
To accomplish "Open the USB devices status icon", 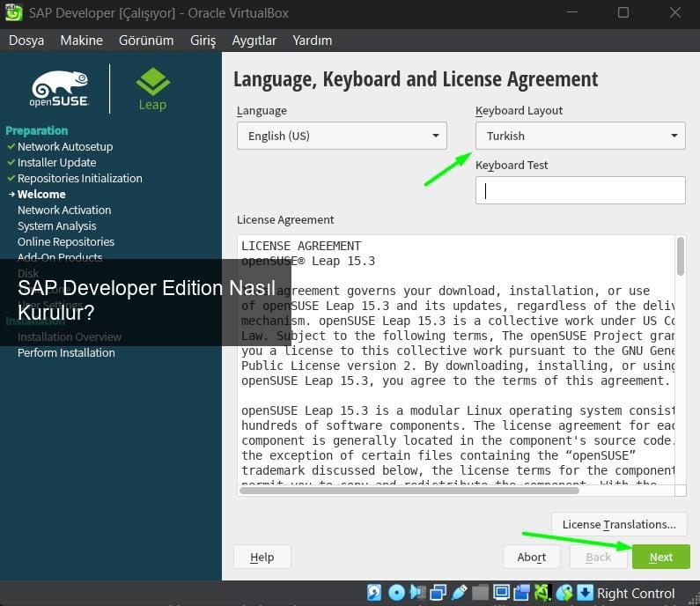I will [458, 593].
